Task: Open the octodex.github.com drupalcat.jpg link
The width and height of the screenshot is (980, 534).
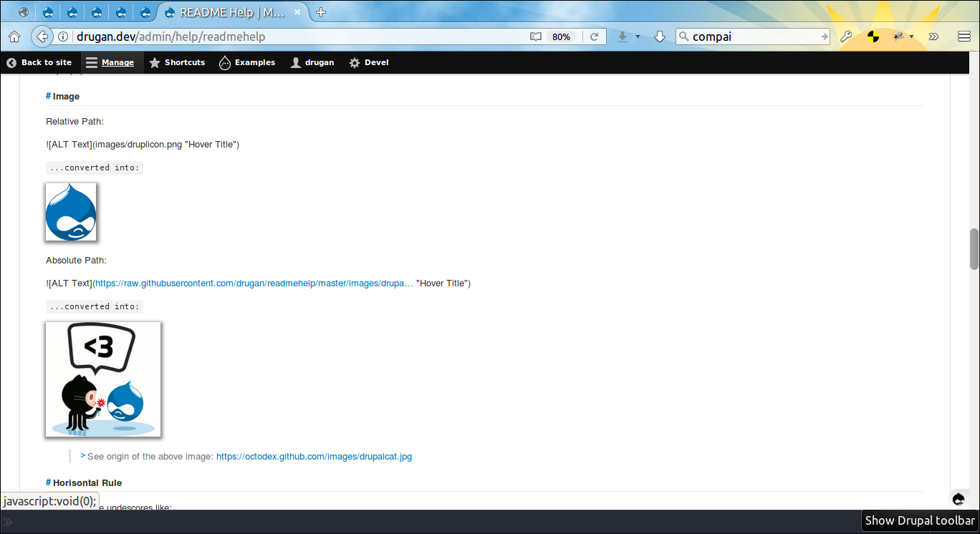Action: coord(314,456)
